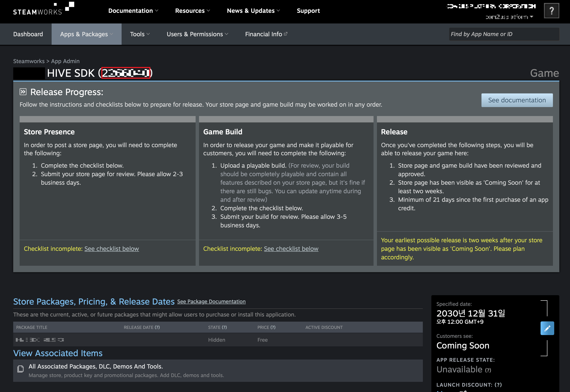
Task: Open the account name dropdown at top right
Action: 509,17
